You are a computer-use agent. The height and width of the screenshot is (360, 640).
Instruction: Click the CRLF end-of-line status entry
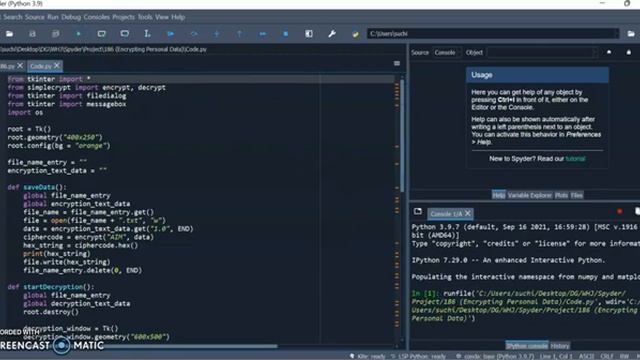tap(607, 356)
